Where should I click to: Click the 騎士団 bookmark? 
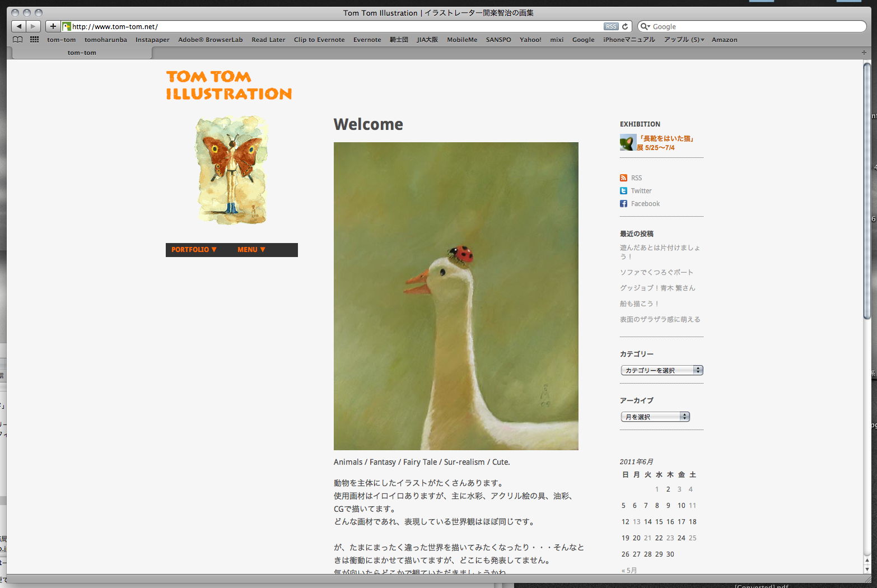(399, 40)
